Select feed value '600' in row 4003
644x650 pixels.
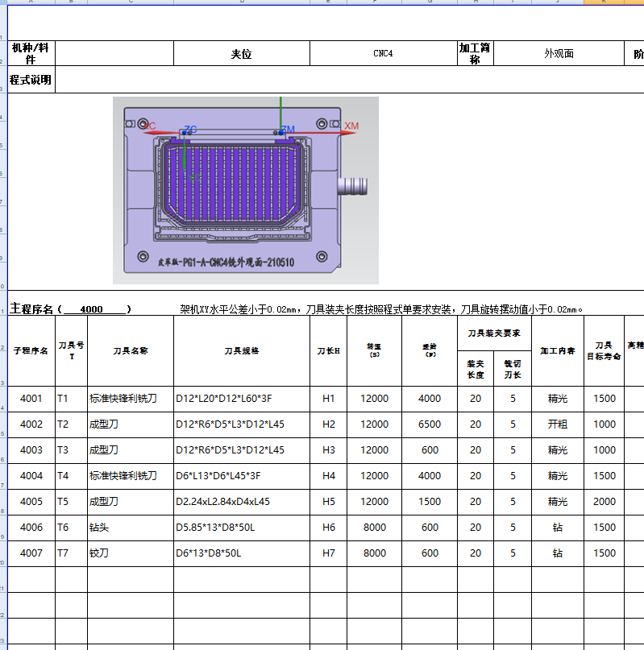(430, 450)
